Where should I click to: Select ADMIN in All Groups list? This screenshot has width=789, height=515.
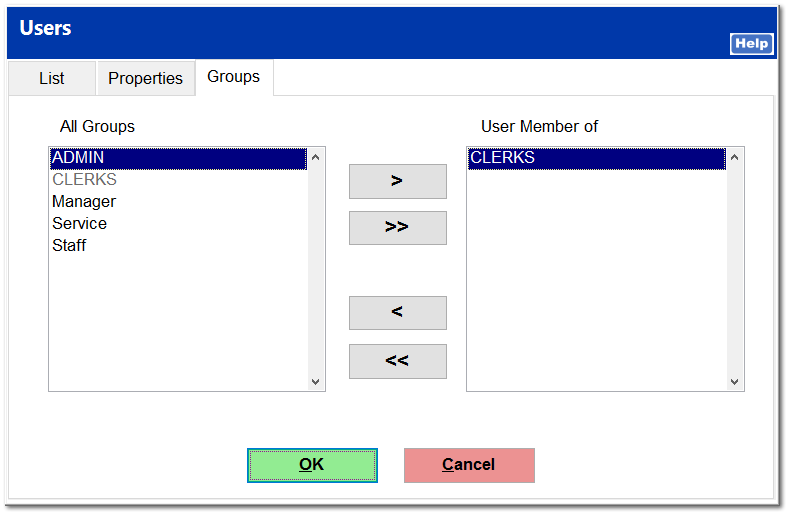coord(78,158)
